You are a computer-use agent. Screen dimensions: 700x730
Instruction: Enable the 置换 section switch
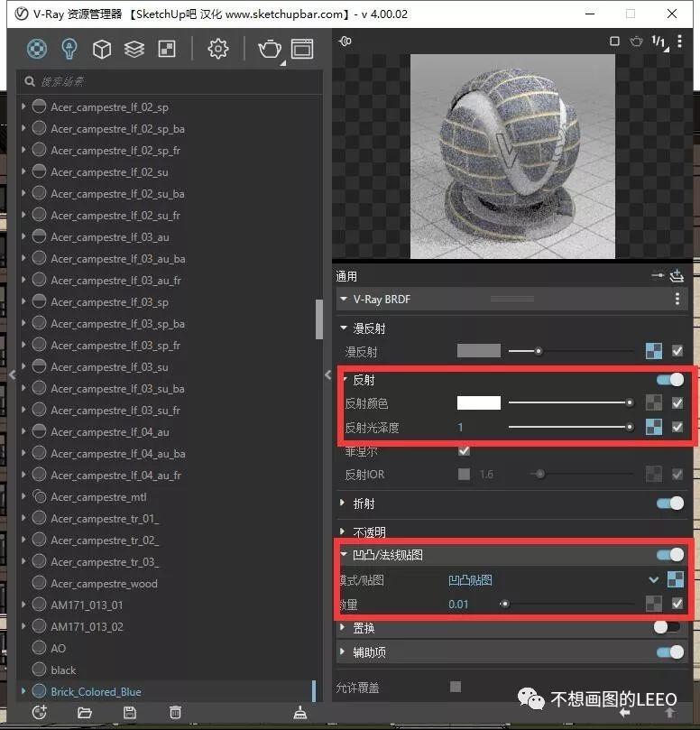pyautogui.click(x=668, y=627)
